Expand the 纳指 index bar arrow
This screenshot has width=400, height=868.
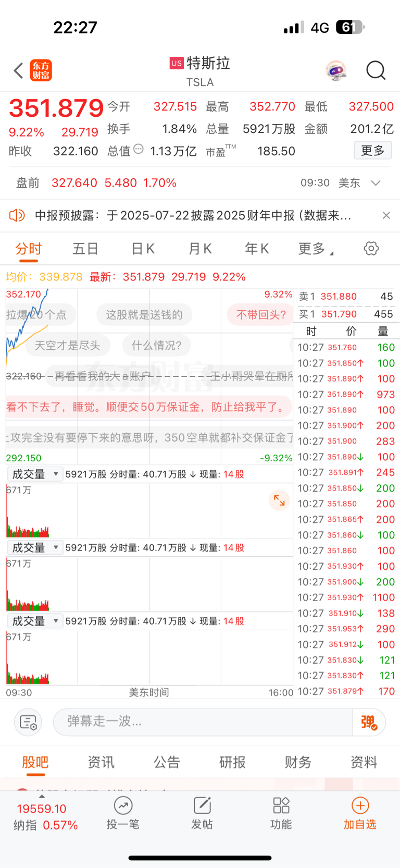click(42, 797)
